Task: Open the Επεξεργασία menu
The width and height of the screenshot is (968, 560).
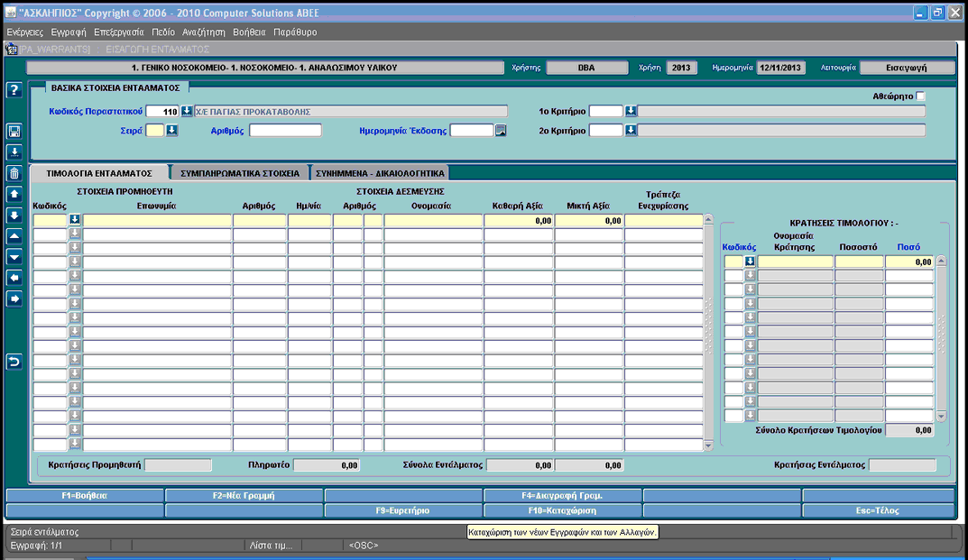Action: [118, 32]
